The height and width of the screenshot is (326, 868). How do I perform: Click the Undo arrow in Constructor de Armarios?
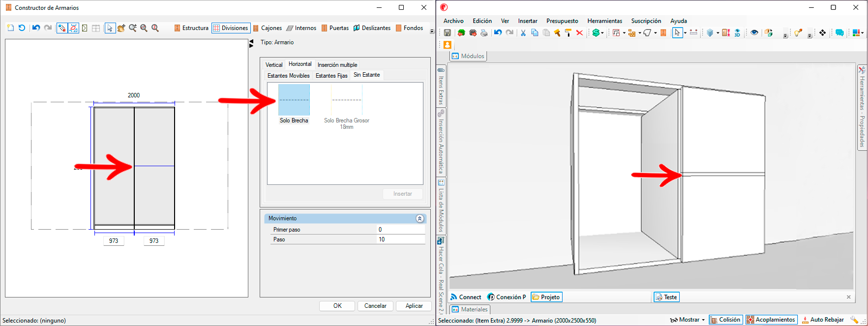tap(36, 28)
